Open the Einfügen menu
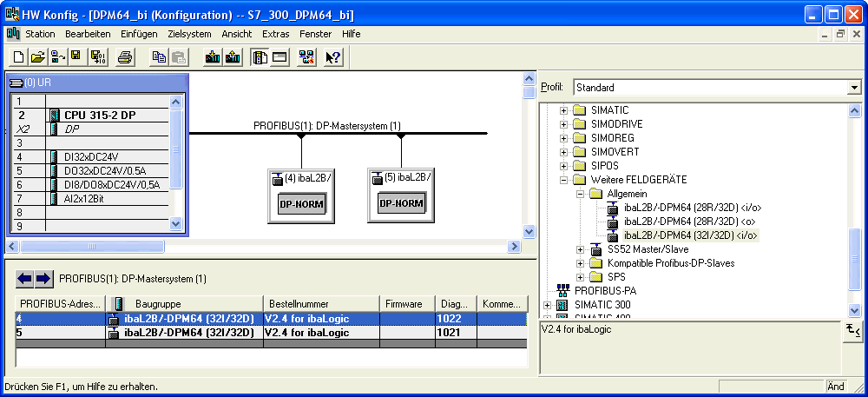 click(x=139, y=34)
